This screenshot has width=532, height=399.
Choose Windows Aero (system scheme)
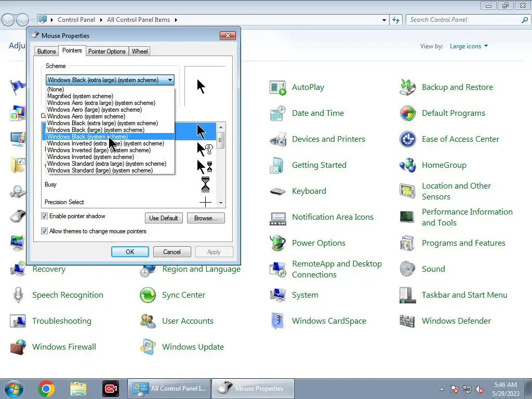point(110,116)
